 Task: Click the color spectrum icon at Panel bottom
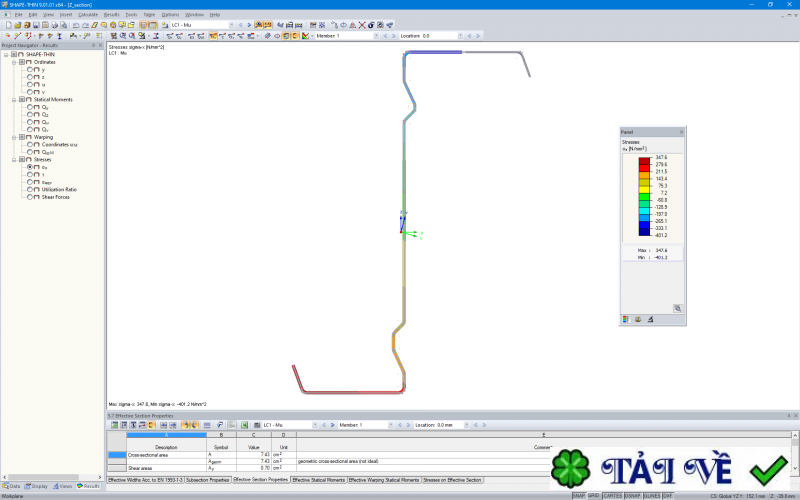click(626, 319)
